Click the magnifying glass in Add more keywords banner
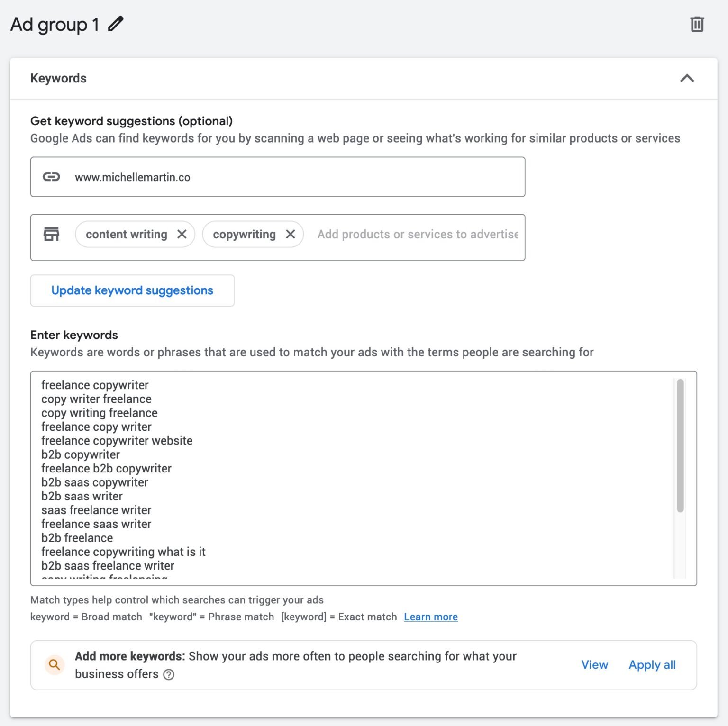Image resolution: width=728 pixels, height=726 pixels. click(55, 665)
